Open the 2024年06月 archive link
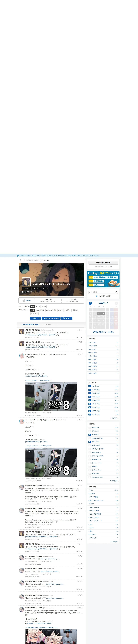This screenshot has height=644, width=138. tap(96, 390)
